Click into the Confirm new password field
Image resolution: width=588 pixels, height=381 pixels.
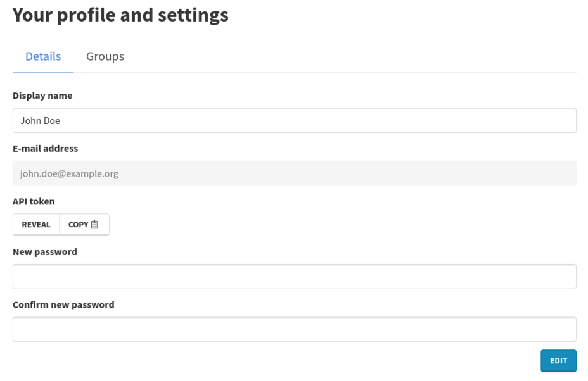point(295,330)
